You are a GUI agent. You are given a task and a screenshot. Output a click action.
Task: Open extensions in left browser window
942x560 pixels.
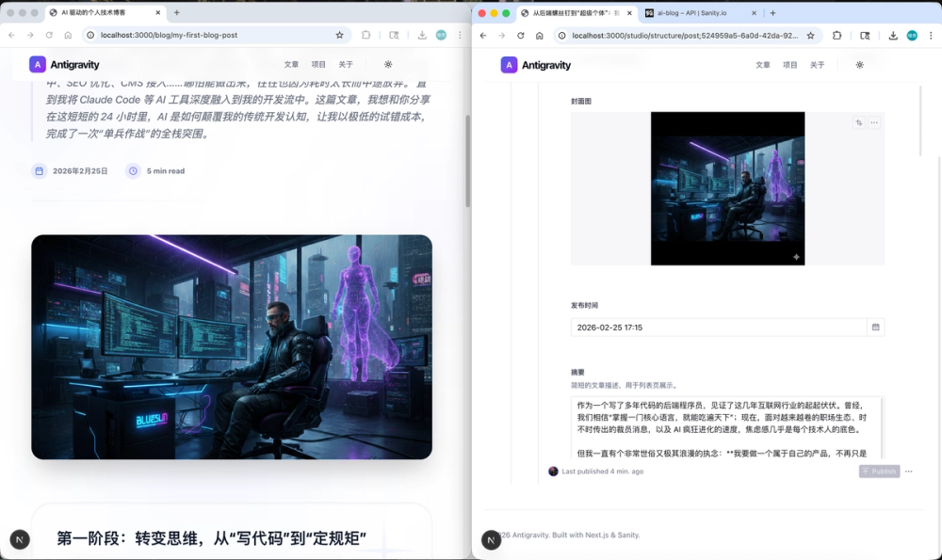tap(365, 35)
